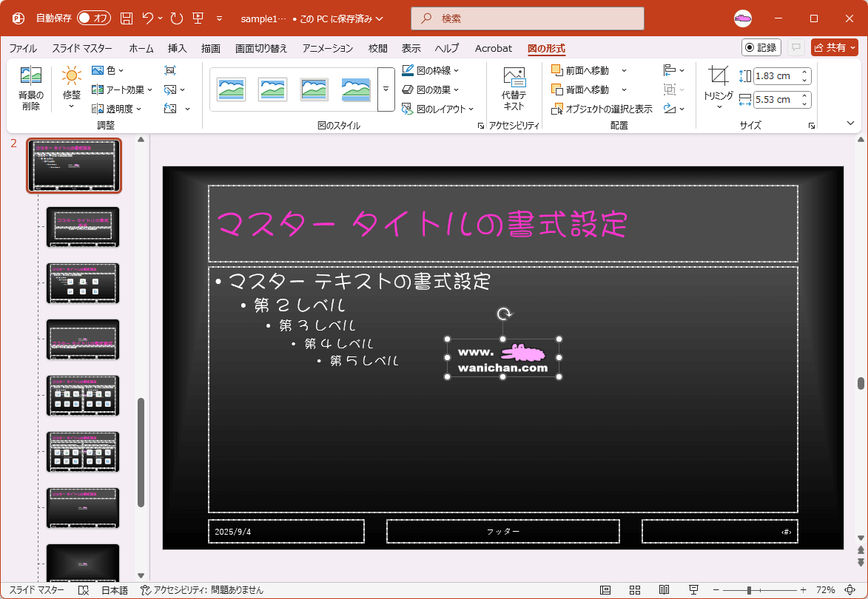
Task: Click the Alt Text (代替テキスト) icon
Action: click(x=514, y=76)
